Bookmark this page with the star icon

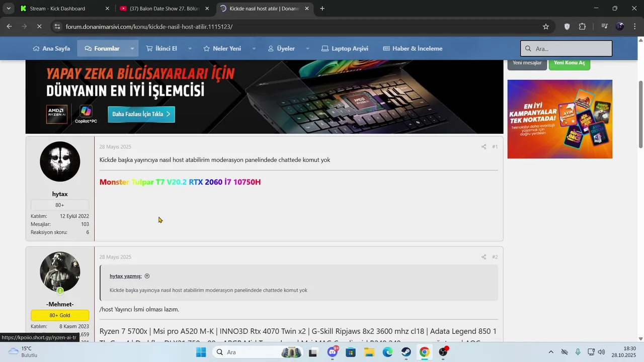(x=546, y=27)
